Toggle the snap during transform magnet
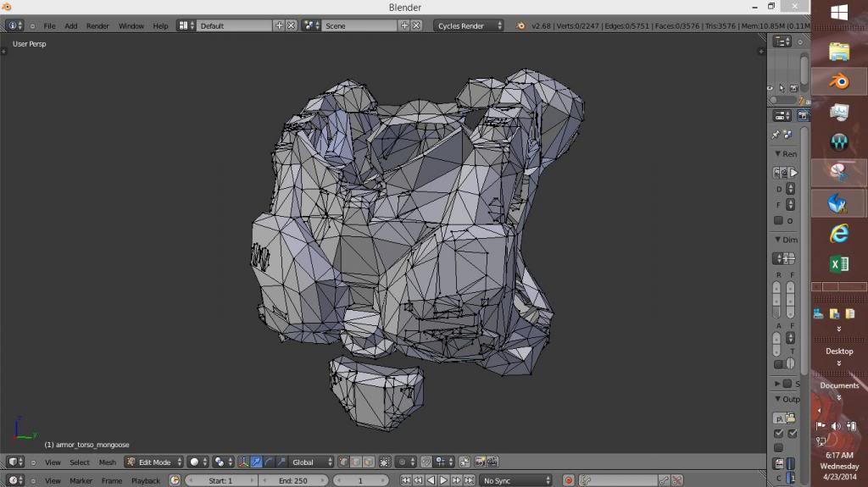868x487 pixels. [426, 462]
